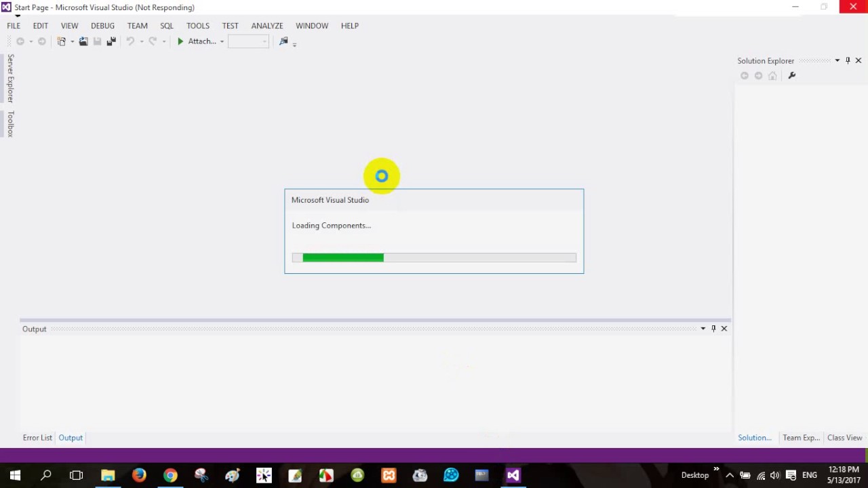This screenshot has height=488, width=868.
Task: Open Output panel window position dropdown
Action: pyautogui.click(x=703, y=329)
